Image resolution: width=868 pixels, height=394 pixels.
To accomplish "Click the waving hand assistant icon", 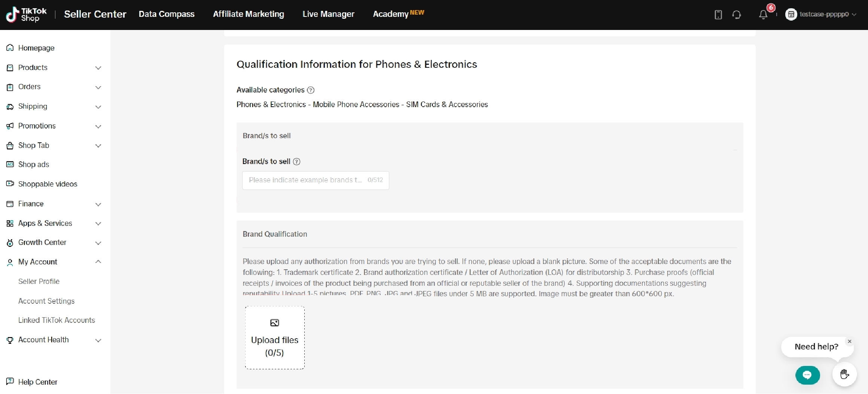I will point(844,374).
